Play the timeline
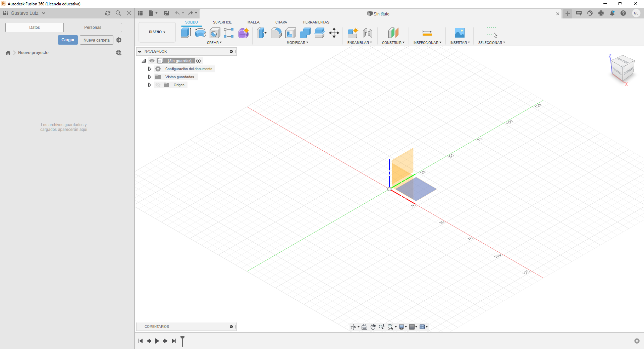This screenshot has width=644, height=349. (157, 341)
